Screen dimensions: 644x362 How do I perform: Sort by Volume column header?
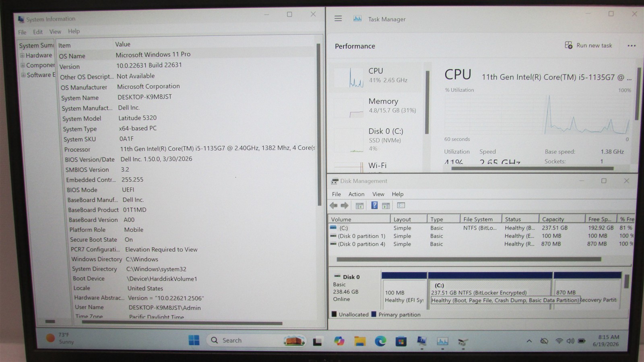click(x=359, y=219)
